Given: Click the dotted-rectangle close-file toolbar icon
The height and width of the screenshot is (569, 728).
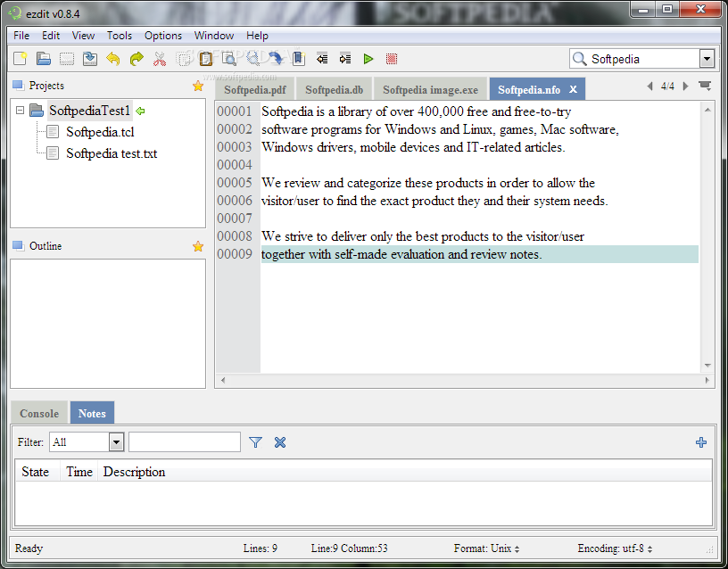Looking at the screenshot, I should point(67,59).
